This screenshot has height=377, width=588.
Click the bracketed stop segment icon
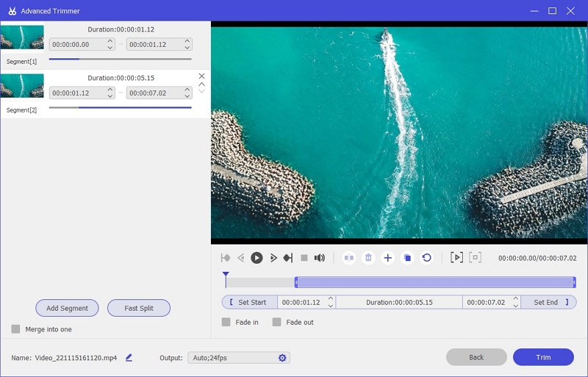(475, 258)
